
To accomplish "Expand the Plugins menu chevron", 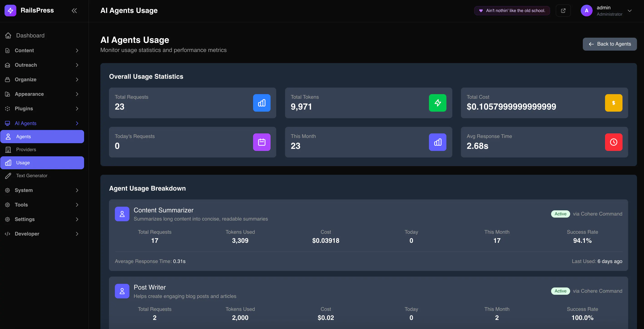I will pos(77,109).
